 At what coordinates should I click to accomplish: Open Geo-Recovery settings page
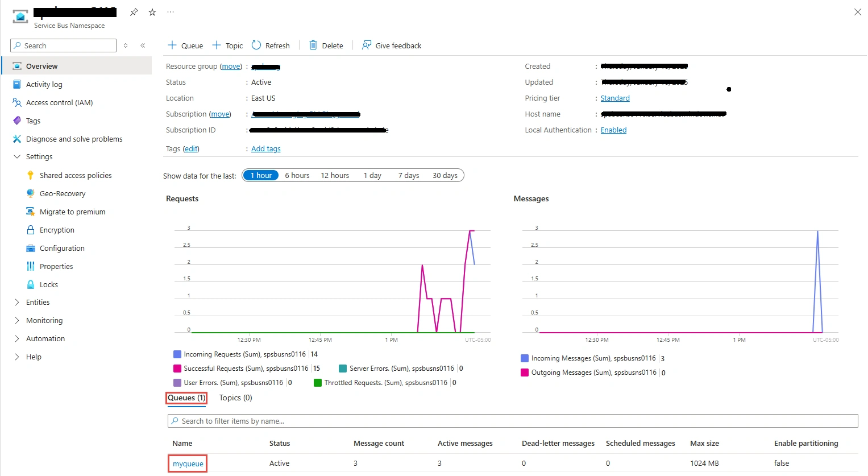(x=63, y=193)
